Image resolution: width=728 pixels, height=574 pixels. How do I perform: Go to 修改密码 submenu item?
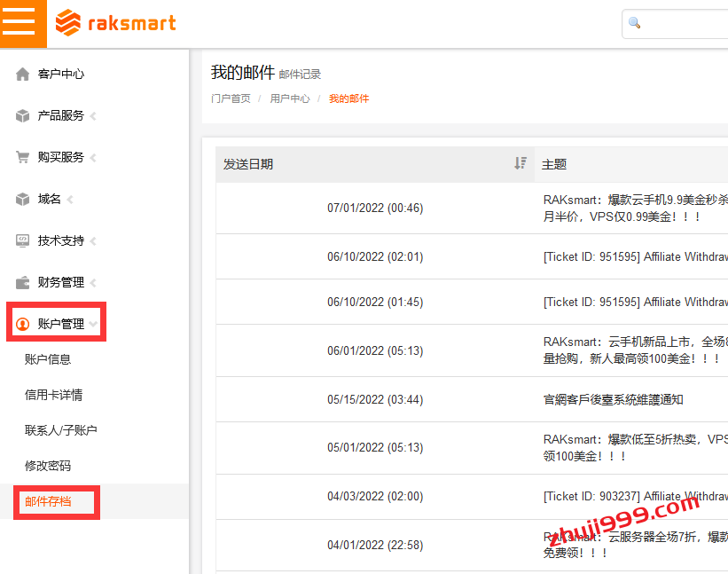point(48,466)
